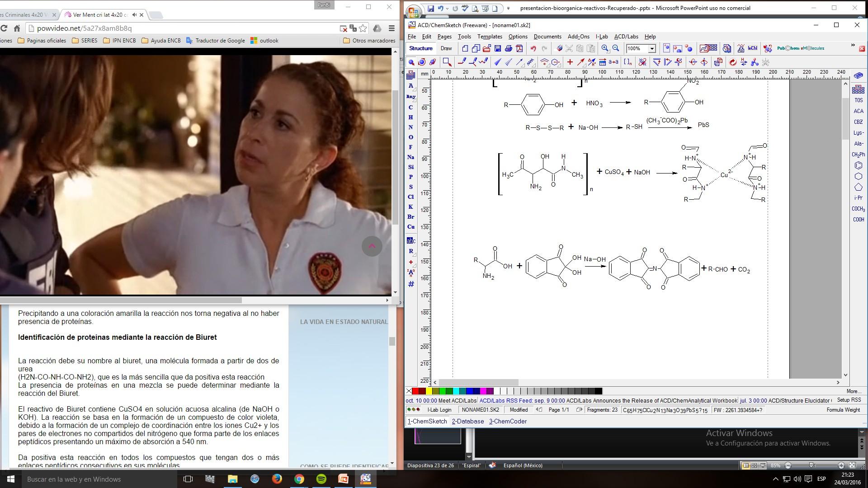Switch to Structure mode
The width and height of the screenshot is (868, 488).
(420, 48)
